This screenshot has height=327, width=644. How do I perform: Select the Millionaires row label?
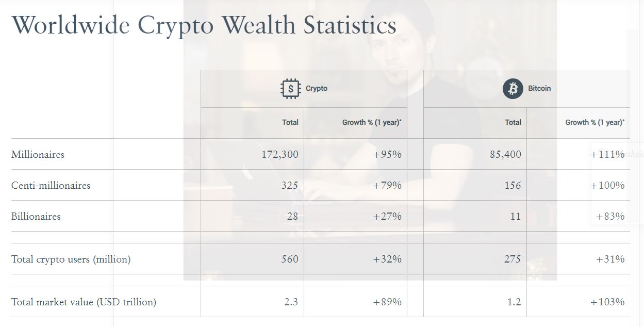tap(38, 154)
